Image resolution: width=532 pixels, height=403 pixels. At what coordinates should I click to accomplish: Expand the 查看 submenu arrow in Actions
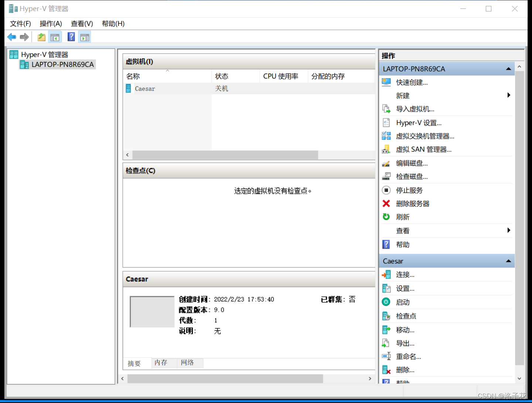coord(509,230)
